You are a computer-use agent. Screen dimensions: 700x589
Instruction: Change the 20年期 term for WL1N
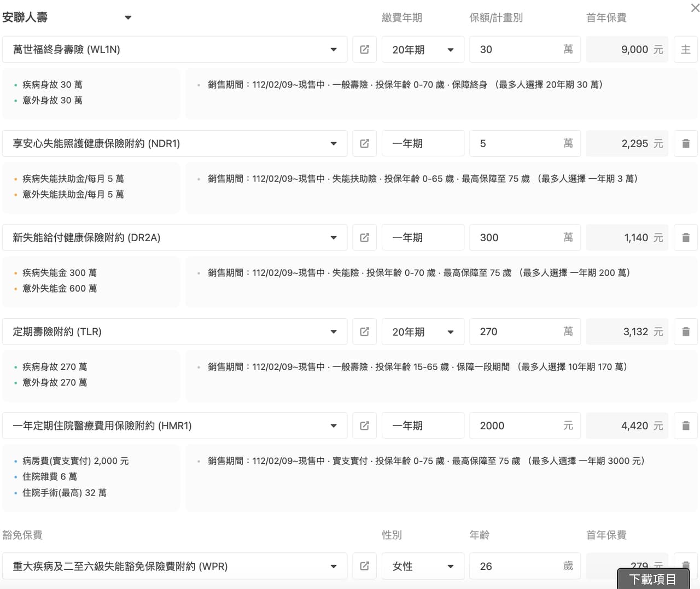click(423, 50)
